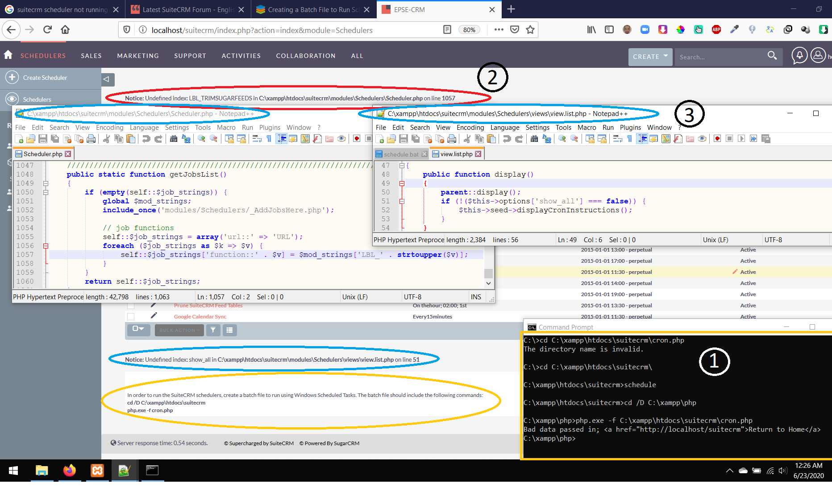This screenshot has width=832, height=504.
Task: Click Create Scheduler in the sidebar
Action: tap(45, 78)
